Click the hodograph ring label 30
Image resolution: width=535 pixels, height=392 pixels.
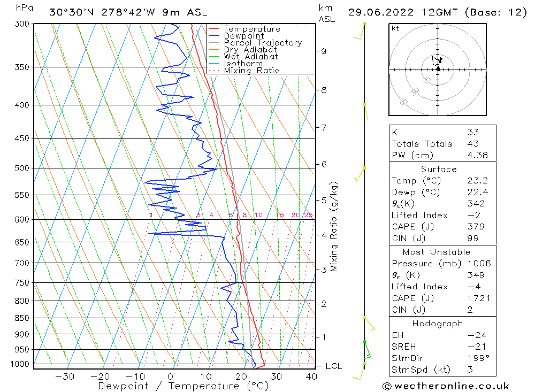415,91
